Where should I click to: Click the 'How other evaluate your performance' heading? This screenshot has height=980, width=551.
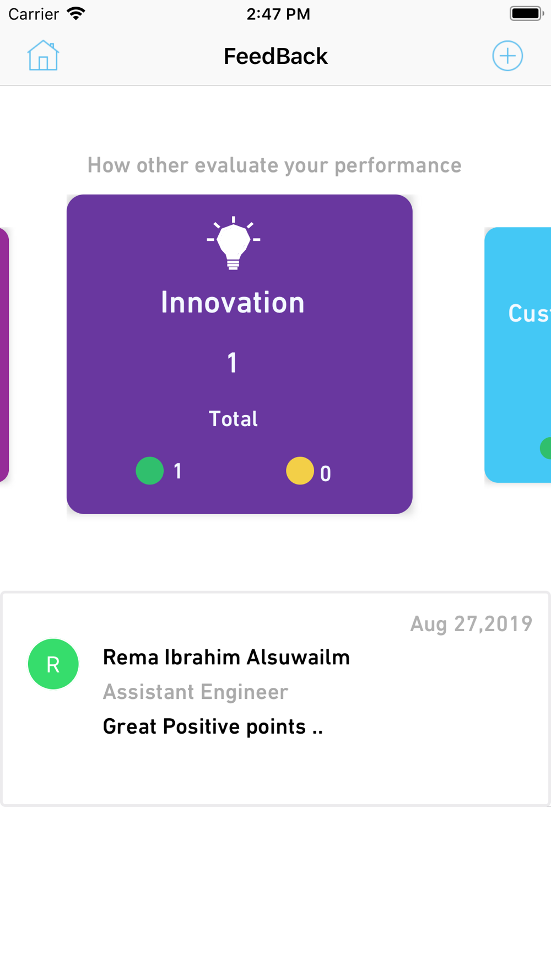[x=274, y=165]
